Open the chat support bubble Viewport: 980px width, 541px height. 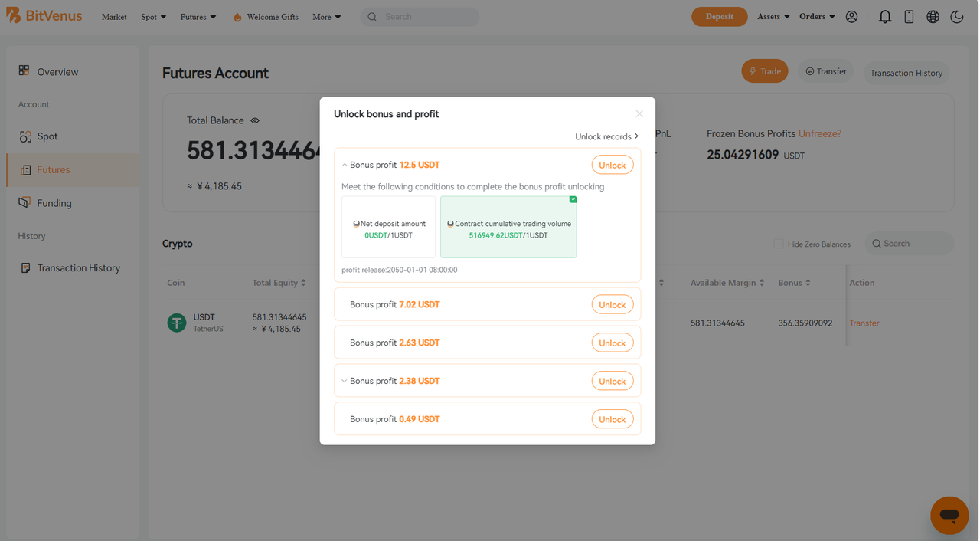[949, 515]
